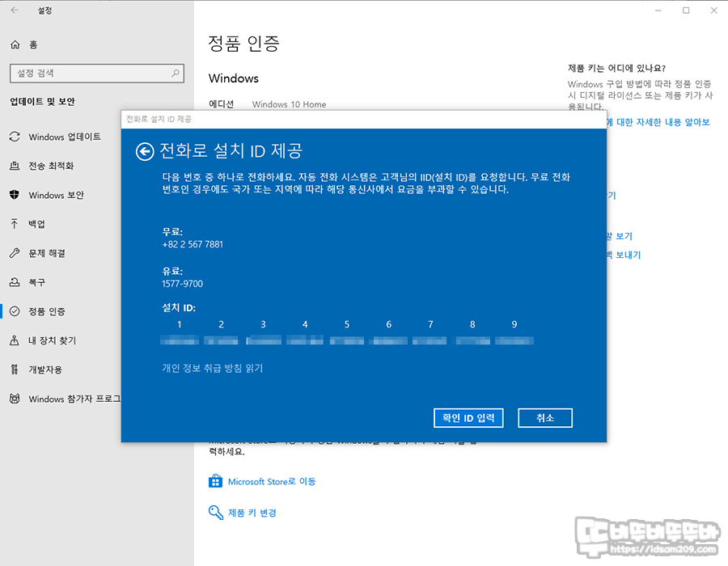
Task: Open 내 장치 찾기 page
Action: [x=52, y=340]
